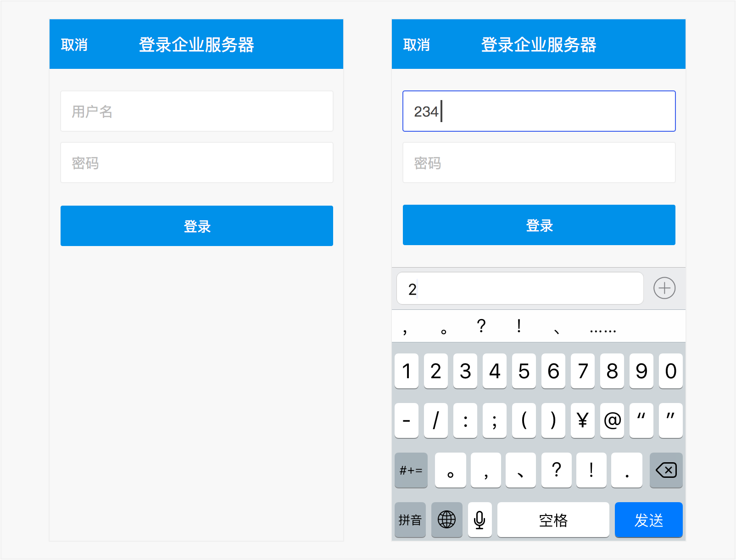
Task: Tap the ¥ yen key
Action: pos(583,420)
